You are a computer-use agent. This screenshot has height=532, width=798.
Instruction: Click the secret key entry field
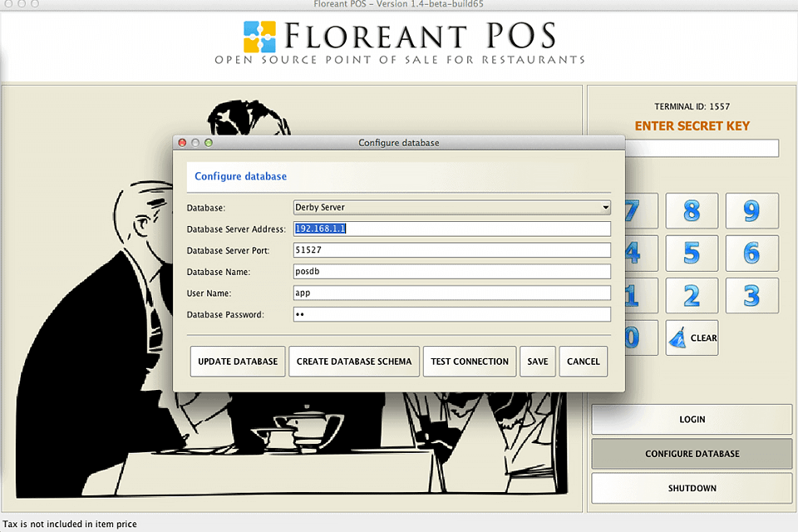click(x=702, y=148)
